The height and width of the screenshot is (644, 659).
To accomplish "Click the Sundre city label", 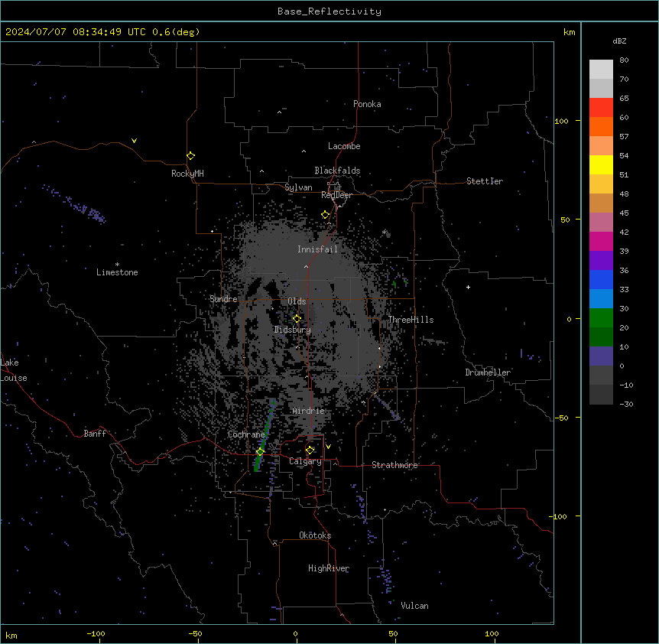I will (223, 299).
